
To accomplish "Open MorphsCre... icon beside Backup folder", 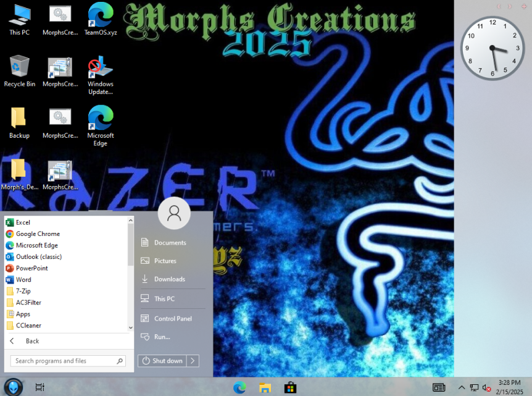I will coord(60,122).
